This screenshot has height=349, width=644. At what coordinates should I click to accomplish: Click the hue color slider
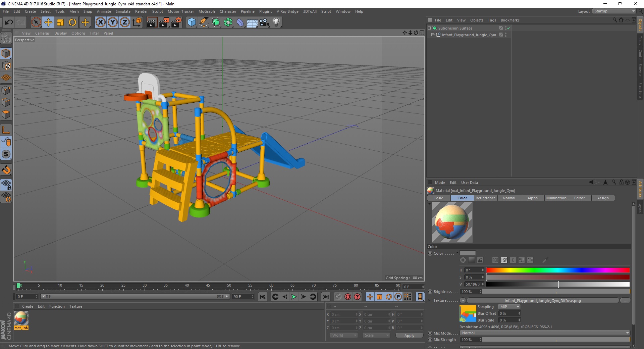click(x=558, y=270)
